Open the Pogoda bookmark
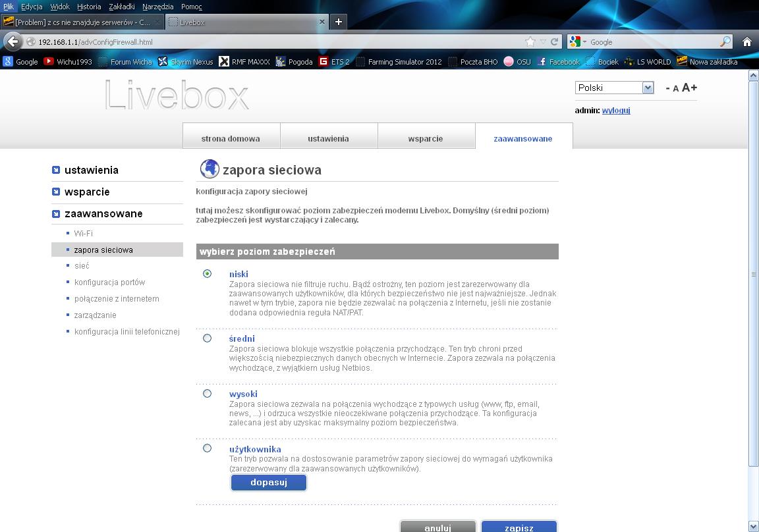This screenshot has height=532, width=759. (x=295, y=61)
